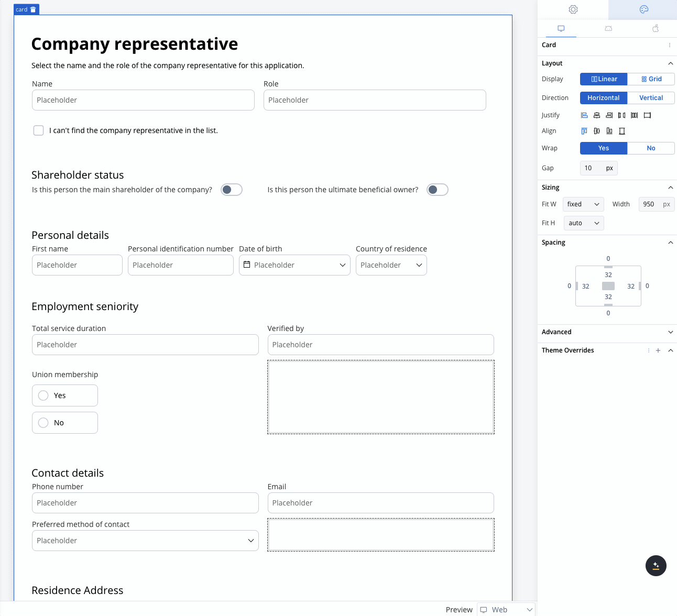Delete the card using the trash icon
Viewport: 677px width, 616px height.
[x=33, y=9]
